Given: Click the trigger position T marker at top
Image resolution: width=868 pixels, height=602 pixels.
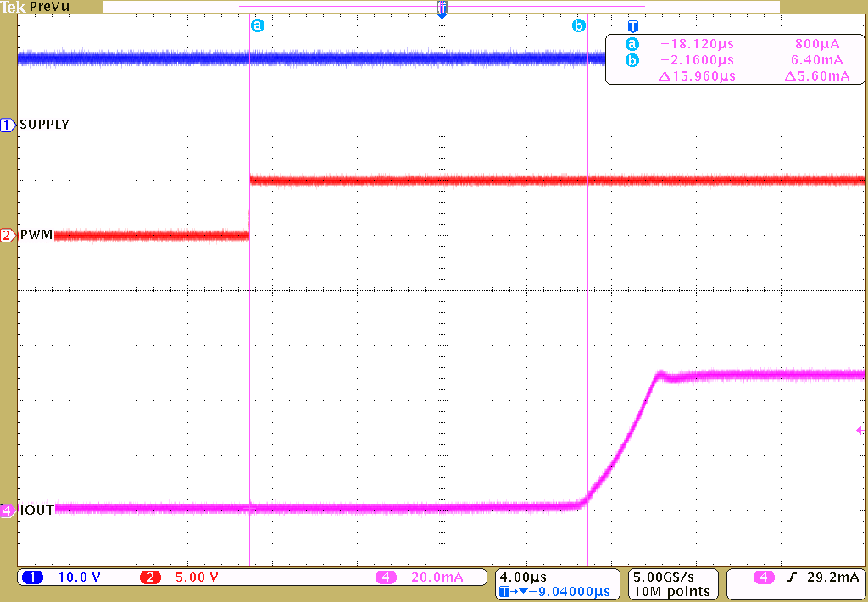Looking at the screenshot, I should coord(441,7).
